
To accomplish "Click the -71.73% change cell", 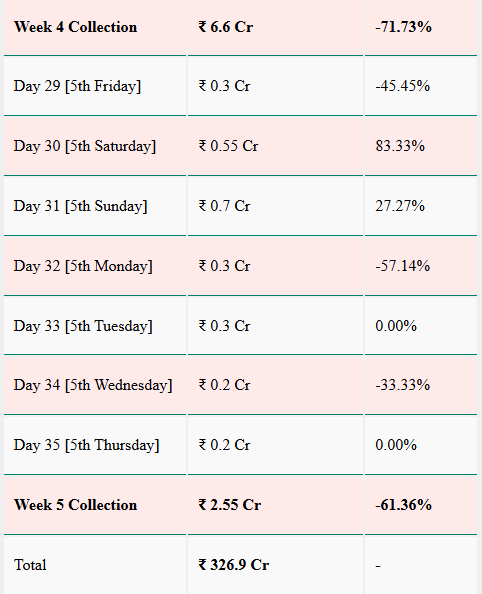I will tap(404, 27).
